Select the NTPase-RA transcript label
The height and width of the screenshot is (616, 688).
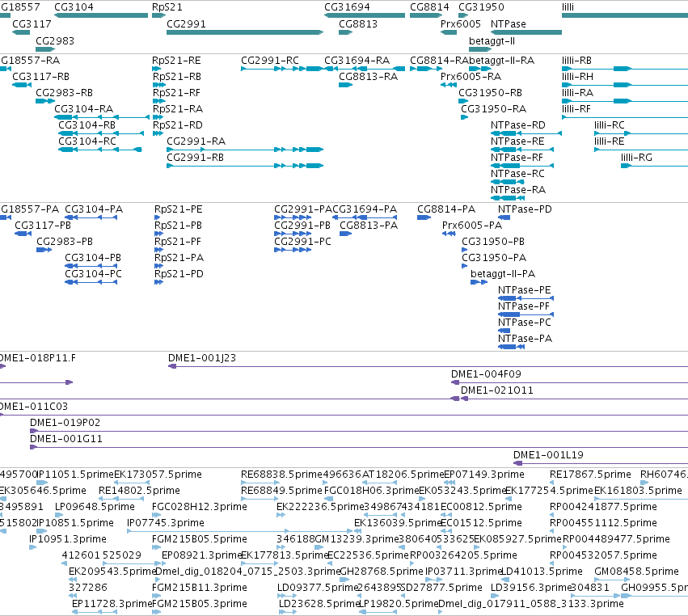(518, 190)
